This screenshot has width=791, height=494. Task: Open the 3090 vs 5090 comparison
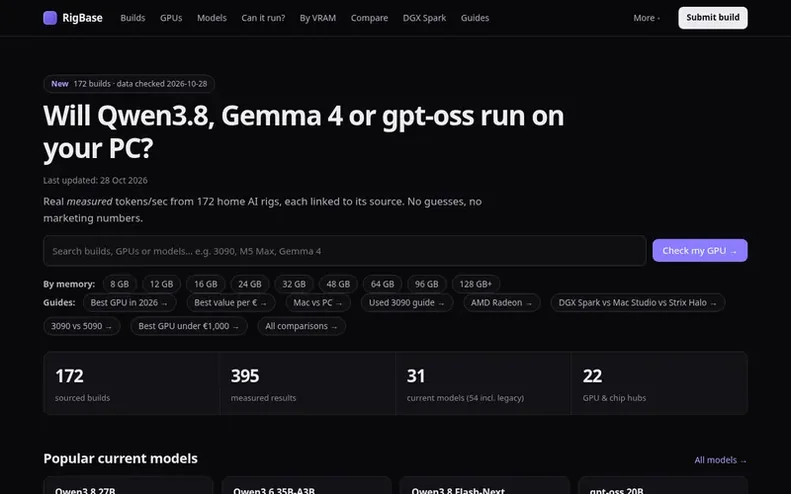[82, 326]
